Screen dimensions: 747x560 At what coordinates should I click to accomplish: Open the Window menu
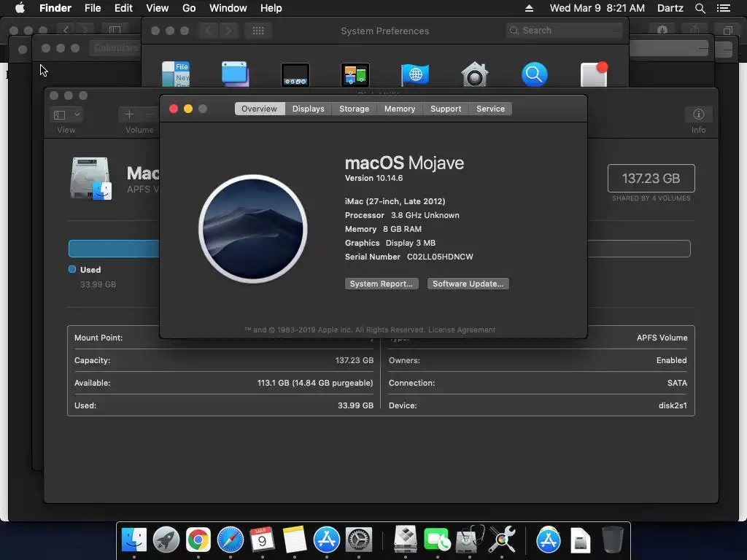pos(228,8)
